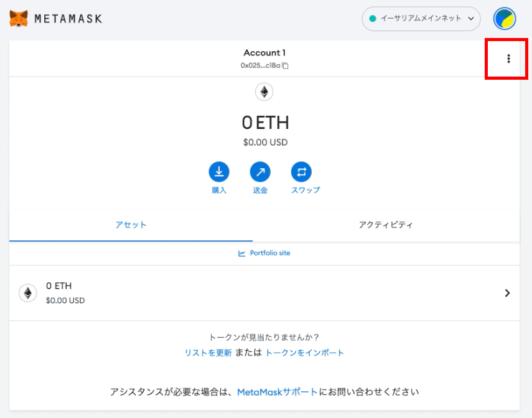Expand the 0 ETH asset row chevron
The image size is (532, 418).
(507, 293)
